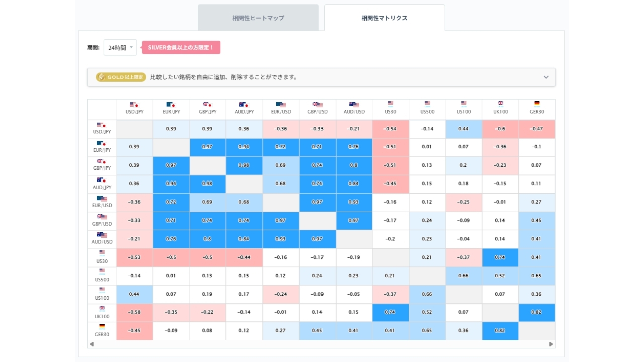The width and height of the screenshot is (644, 362).
Task: Select the 0.65 cell in US500 row
Action: tap(537, 276)
